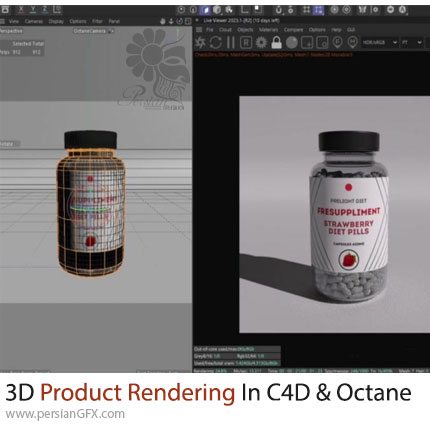Click the hand pan-view icon in viewport header
Screen dimensions: 430x427
click(x=163, y=21)
